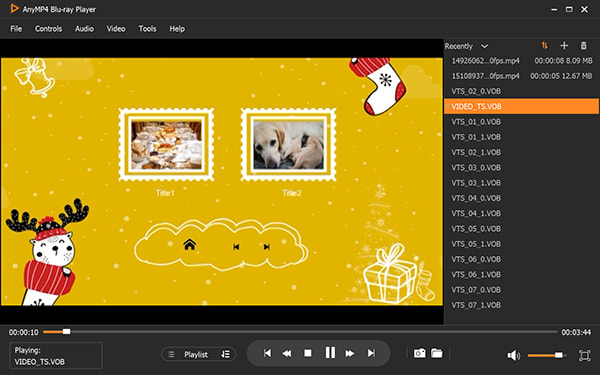Select VTS_01_0.VOB in the playlist
This screenshot has height=375, width=600.
522,122
